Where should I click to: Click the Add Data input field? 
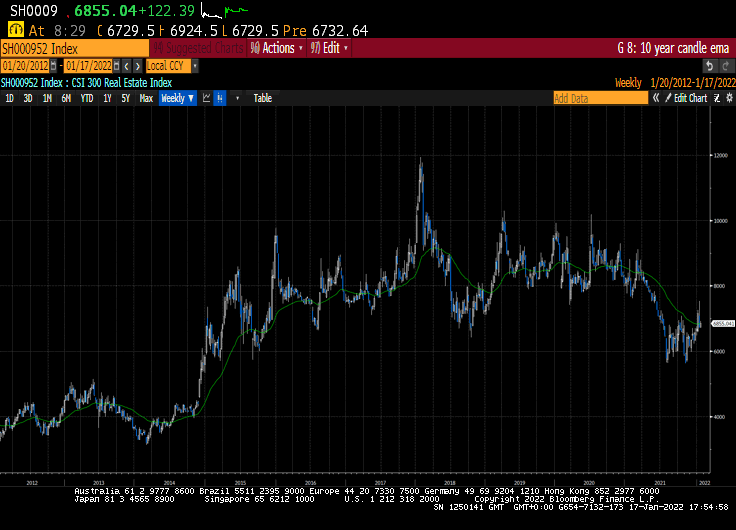click(600, 98)
